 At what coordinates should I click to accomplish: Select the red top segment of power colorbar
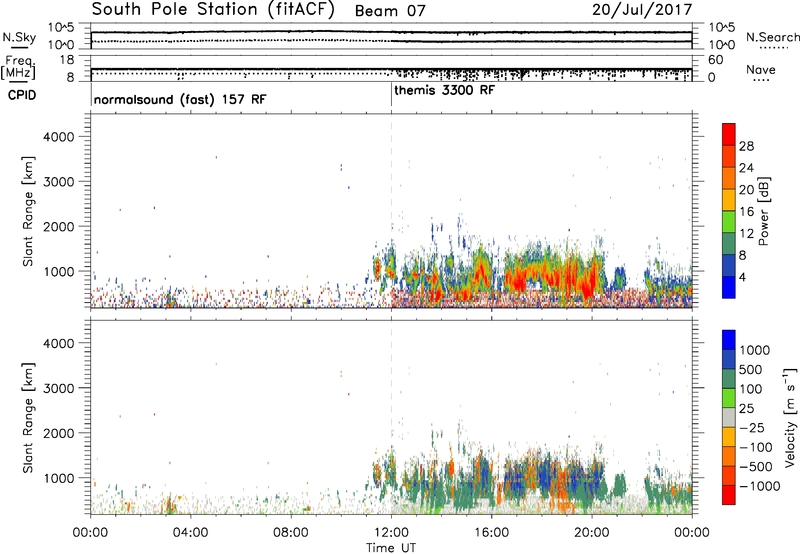pyautogui.click(x=729, y=134)
